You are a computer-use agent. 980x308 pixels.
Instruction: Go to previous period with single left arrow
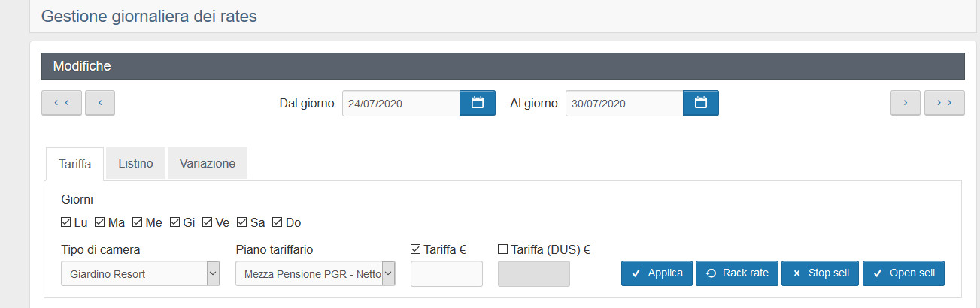[100, 103]
